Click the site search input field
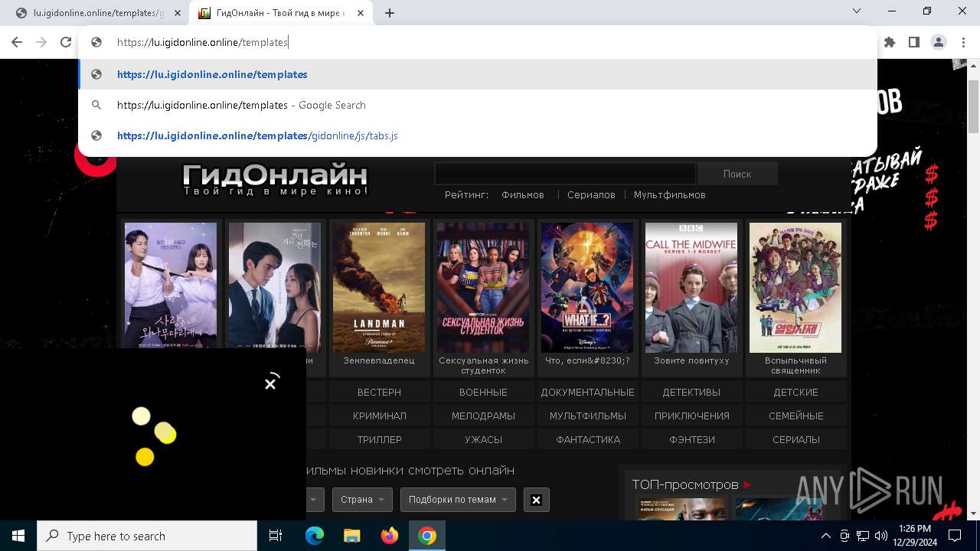The width and height of the screenshot is (980, 551). [565, 174]
